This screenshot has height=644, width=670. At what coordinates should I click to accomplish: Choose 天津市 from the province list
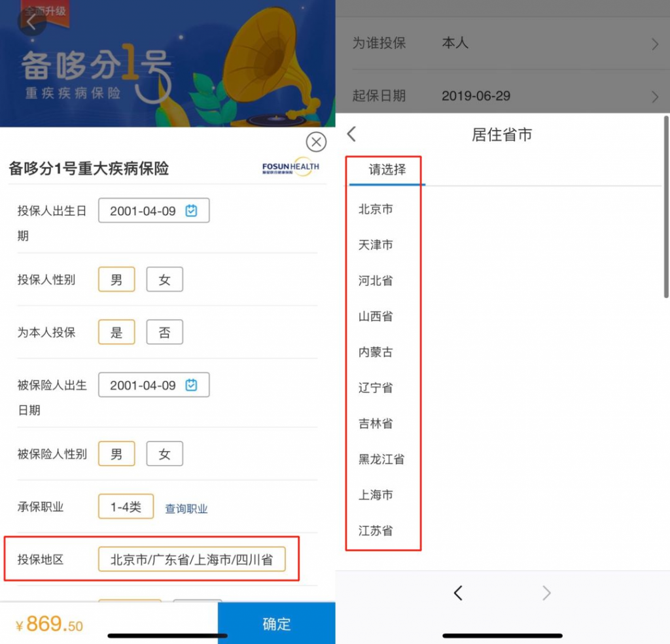click(x=376, y=245)
